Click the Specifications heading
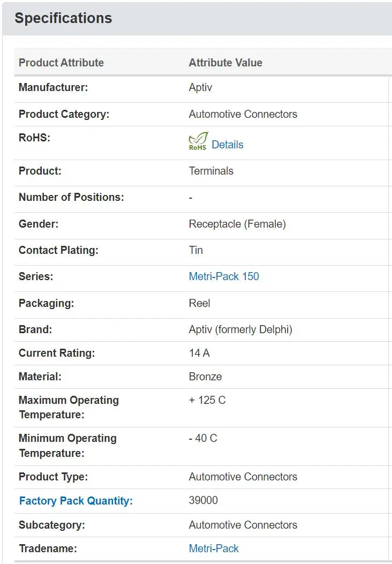The image size is (392, 564). click(x=63, y=18)
